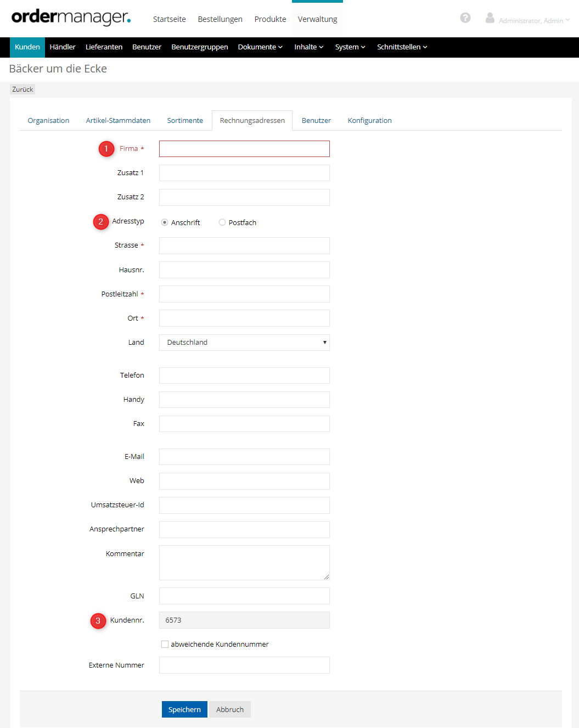This screenshot has width=579, height=728.
Task: Select the Postfach radio option
Action: [222, 222]
